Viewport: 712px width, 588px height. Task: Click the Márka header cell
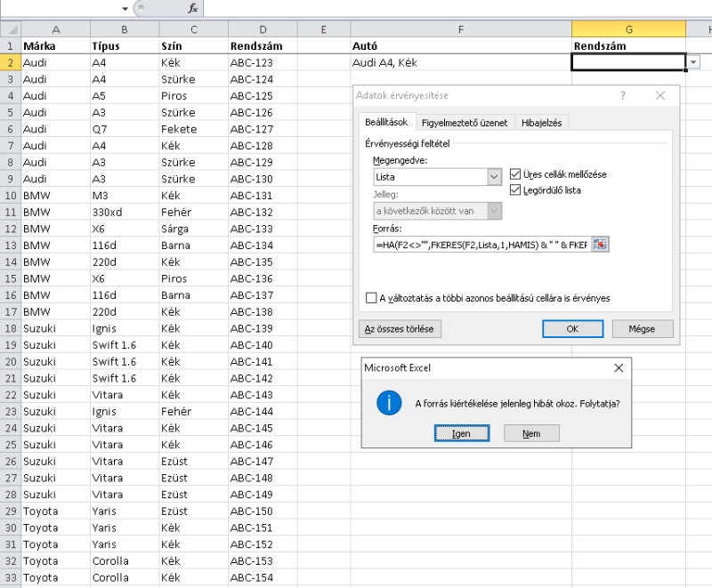point(56,46)
